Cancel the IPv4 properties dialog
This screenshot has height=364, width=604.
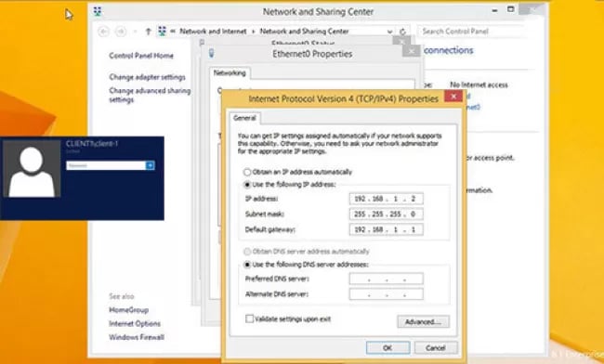coord(436,348)
